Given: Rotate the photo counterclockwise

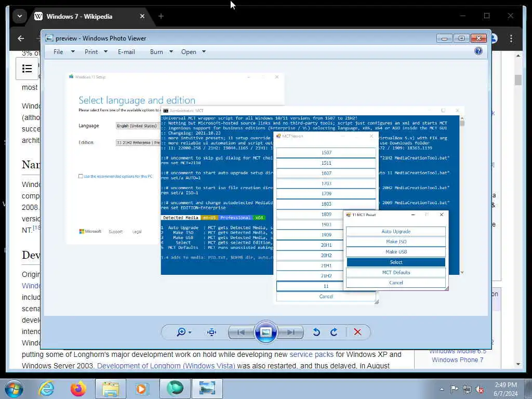Looking at the screenshot, I should tap(316, 332).
